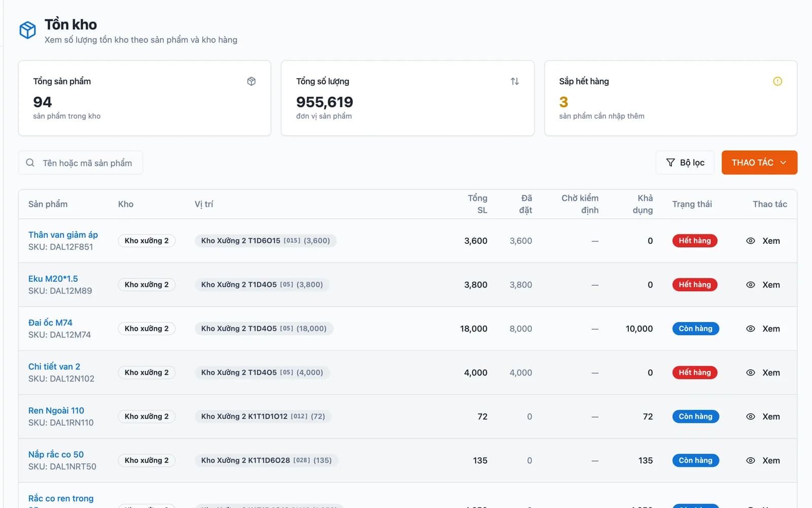
Task: Open product link Thân van giảm áp
Action: coord(63,235)
